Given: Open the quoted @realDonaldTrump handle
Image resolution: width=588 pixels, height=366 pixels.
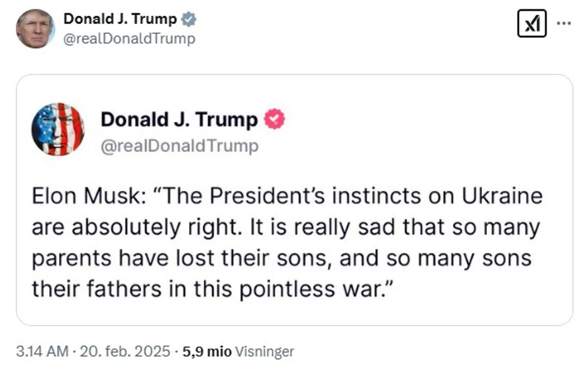Looking at the screenshot, I should 179,146.
